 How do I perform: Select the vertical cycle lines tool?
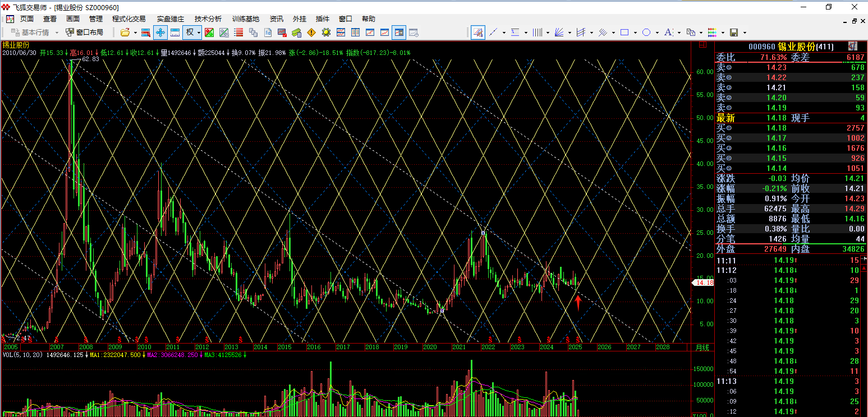click(537, 33)
